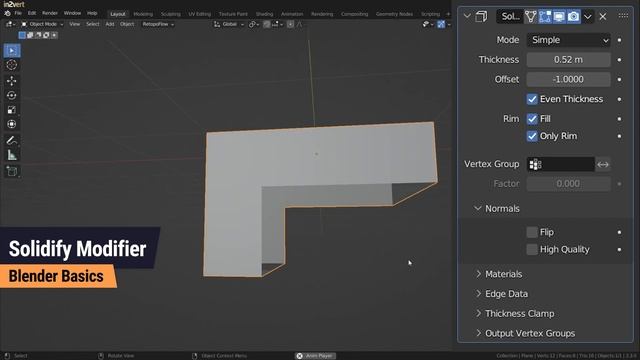Open the File menu

click(x=18, y=13)
